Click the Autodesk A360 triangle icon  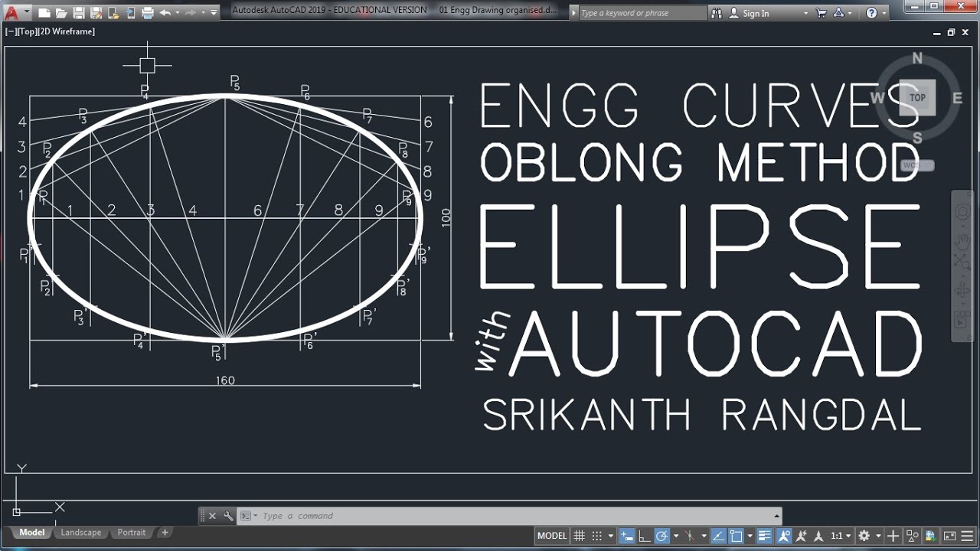coord(838,13)
